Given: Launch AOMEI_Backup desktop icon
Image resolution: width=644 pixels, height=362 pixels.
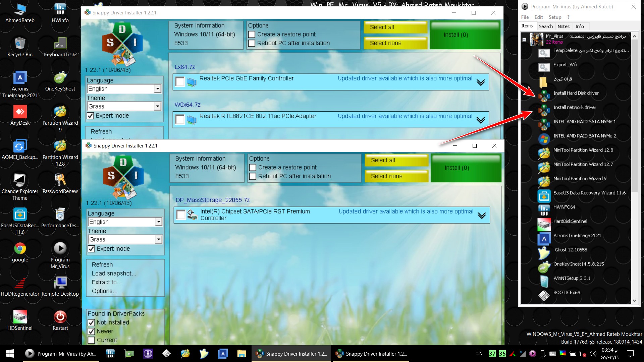Looking at the screenshot, I should coord(20,149).
